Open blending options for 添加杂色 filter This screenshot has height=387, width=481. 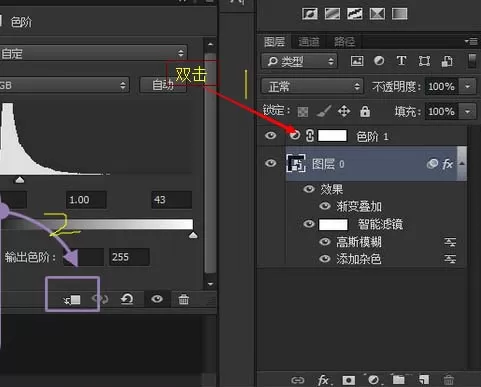coord(450,258)
